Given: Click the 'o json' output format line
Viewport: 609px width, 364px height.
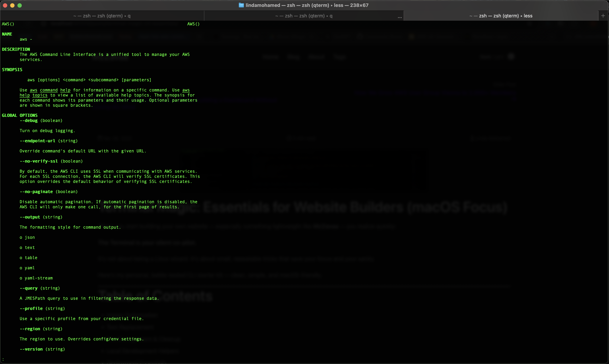Looking at the screenshot, I should tap(27, 237).
